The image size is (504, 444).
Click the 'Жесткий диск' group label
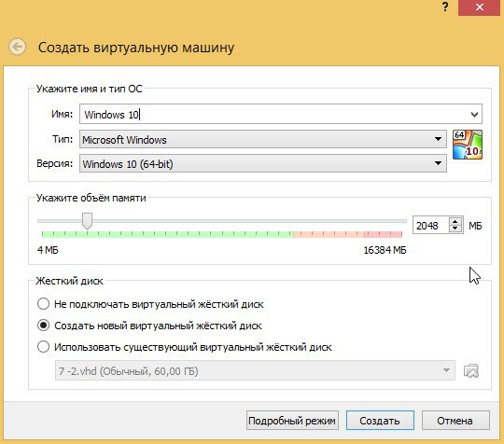[x=69, y=281]
